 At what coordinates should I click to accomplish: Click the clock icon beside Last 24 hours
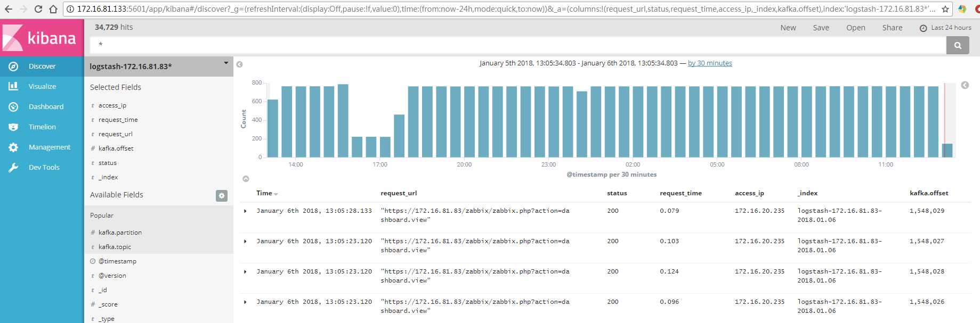[923, 28]
